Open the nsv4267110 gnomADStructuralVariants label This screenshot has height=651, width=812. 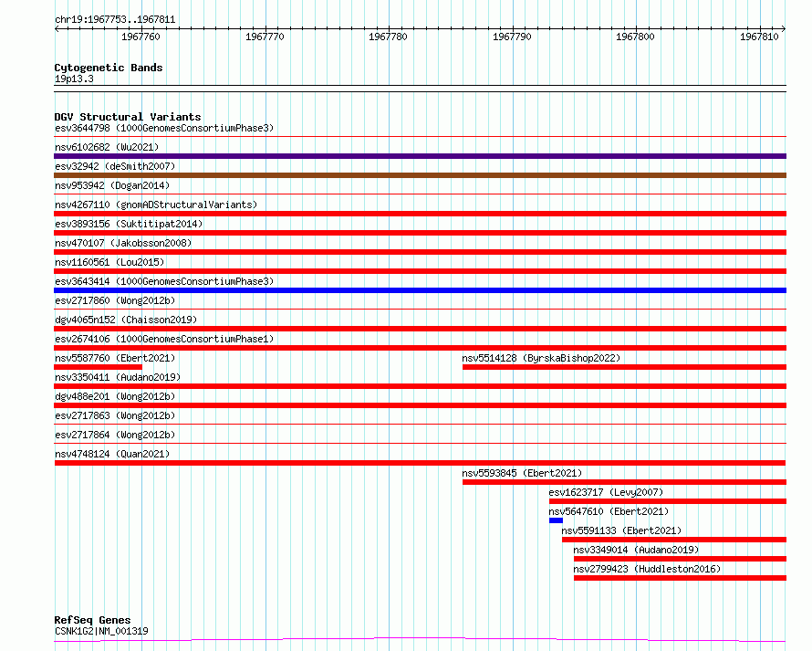coord(156,205)
